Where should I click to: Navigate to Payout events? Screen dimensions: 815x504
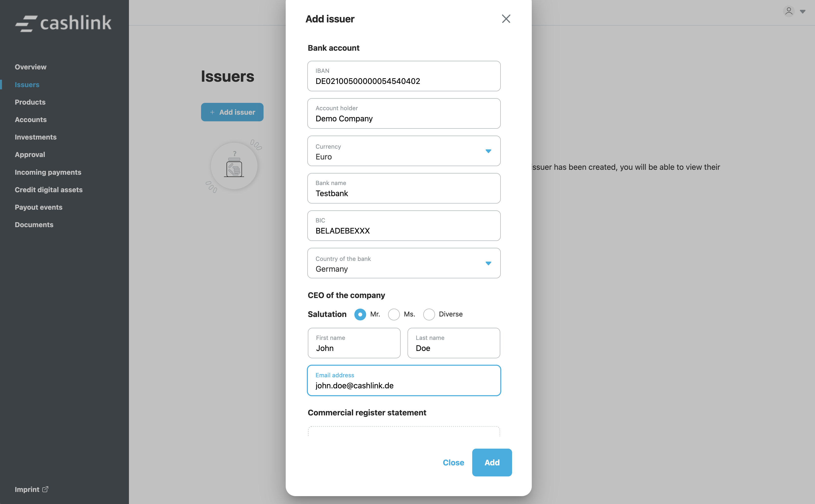[39, 207]
